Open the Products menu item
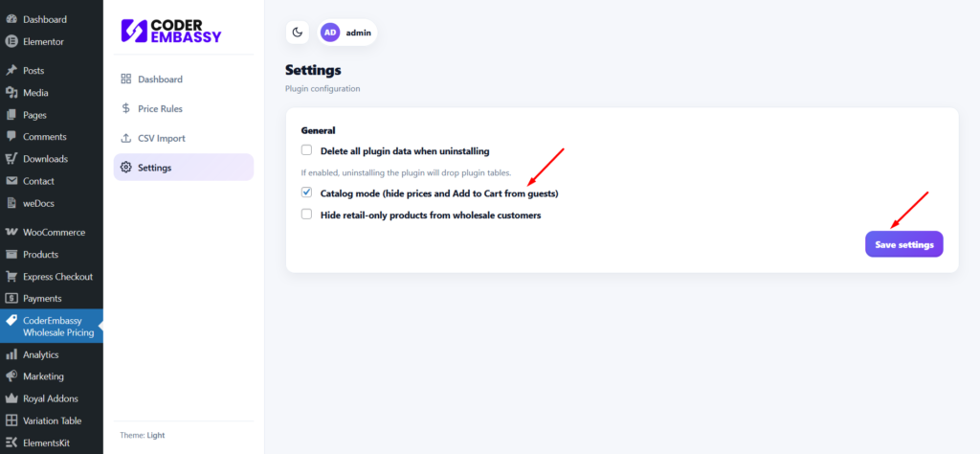Screen dimensions: 980x454 40,254
